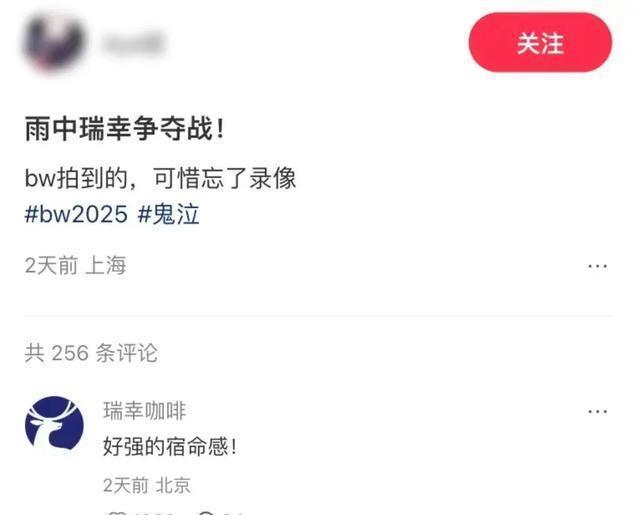Tap the reply count beside bubble icon
Screen dimensions: 640x515
tap(234, 513)
